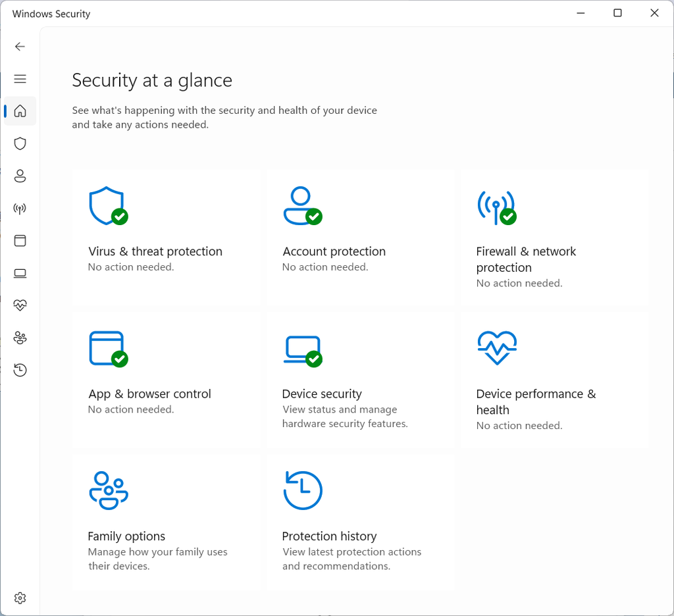The height and width of the screenshot is (616, 674).
Task: Open Firewall & network protection title
Action: tap(526, 259)
